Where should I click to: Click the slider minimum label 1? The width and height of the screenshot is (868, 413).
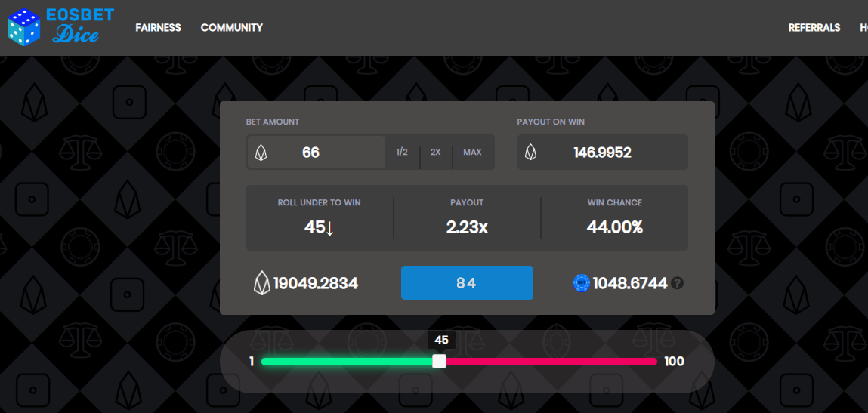tap(252, 362)
